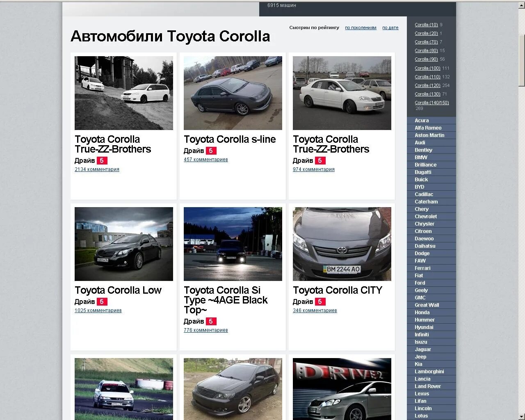Go to Aston Martin brand

point(429,135)
